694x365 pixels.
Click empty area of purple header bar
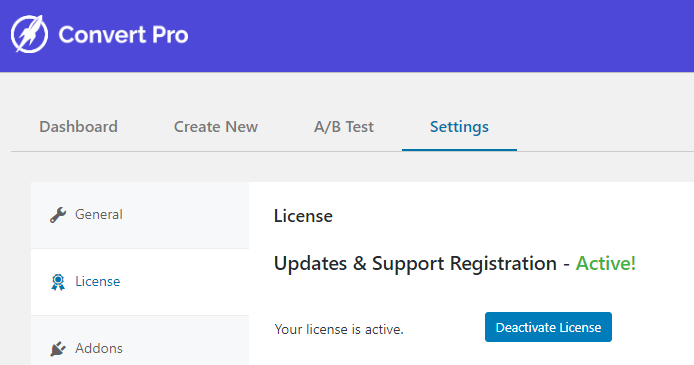(443, 35)
